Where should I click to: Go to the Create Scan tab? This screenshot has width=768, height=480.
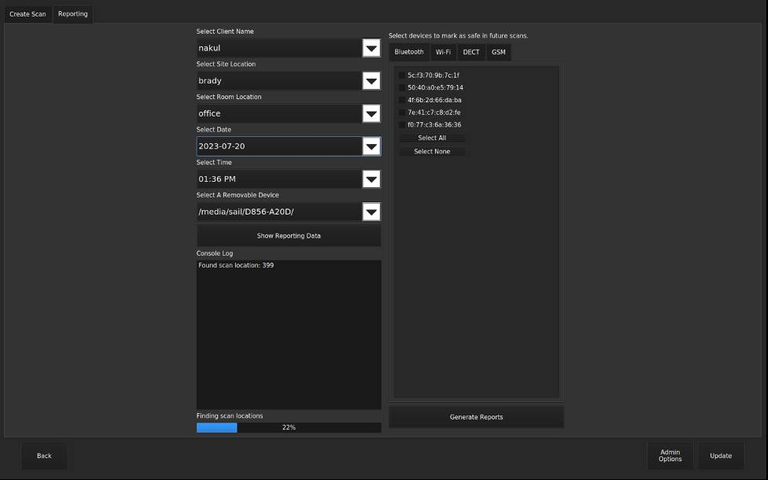click(x=28, y=14)
